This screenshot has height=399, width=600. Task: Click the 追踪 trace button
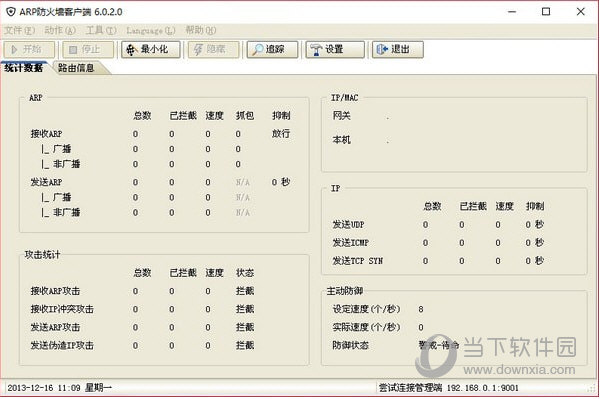click(272, 50)
